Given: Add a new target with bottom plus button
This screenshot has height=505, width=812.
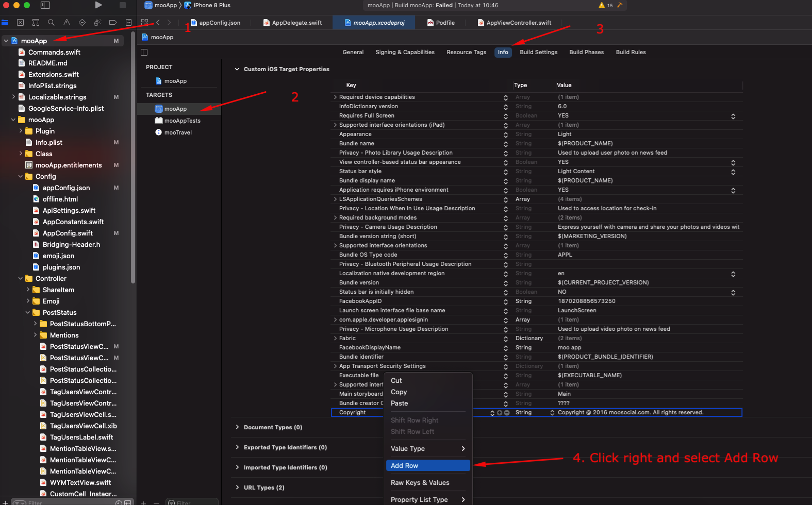Looking at the screenshot, I should pyautogui.click(x=143, y=502).
